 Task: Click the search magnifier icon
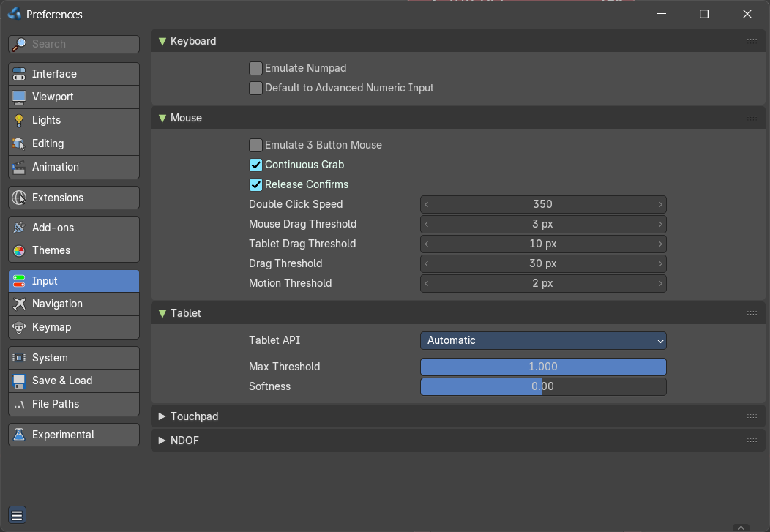pyautogui.click(x=19, y=44)
